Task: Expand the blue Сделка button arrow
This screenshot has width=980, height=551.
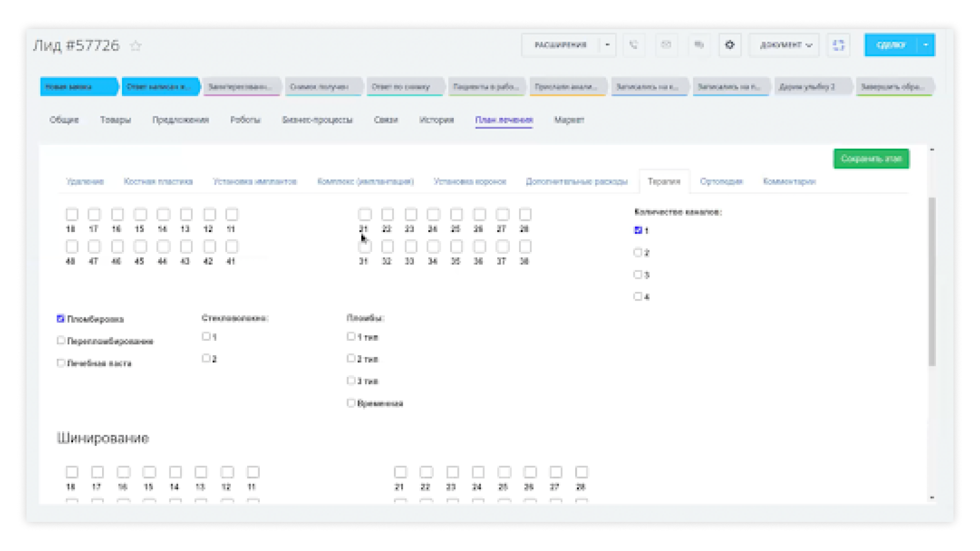Action: (926, 45)
